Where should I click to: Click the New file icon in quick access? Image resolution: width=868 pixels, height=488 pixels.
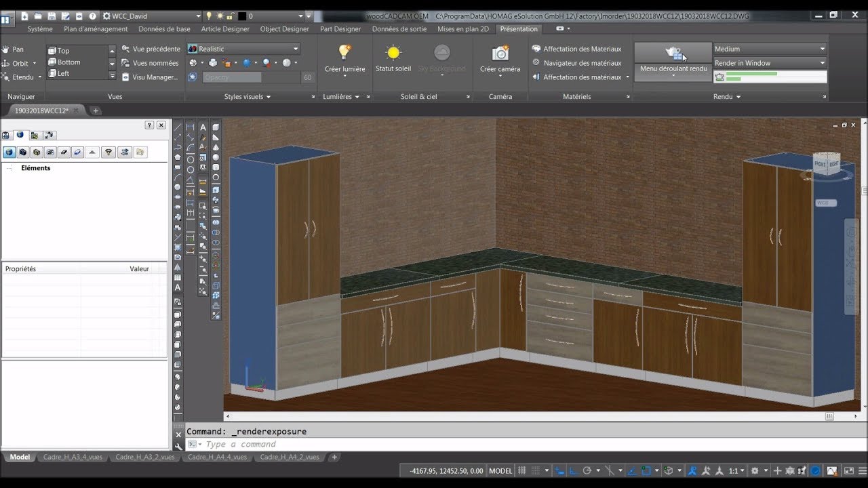(25, 16)
